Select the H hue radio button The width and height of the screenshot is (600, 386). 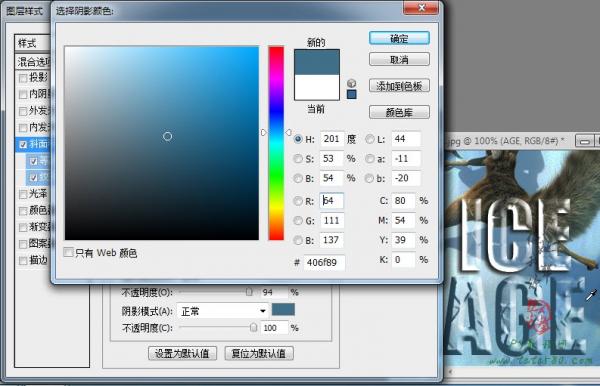[x=298, y=139]
